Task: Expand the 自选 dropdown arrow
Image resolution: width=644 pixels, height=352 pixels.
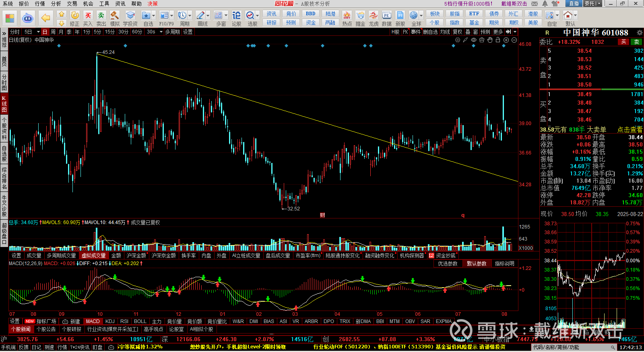Action: click(154, 15)
